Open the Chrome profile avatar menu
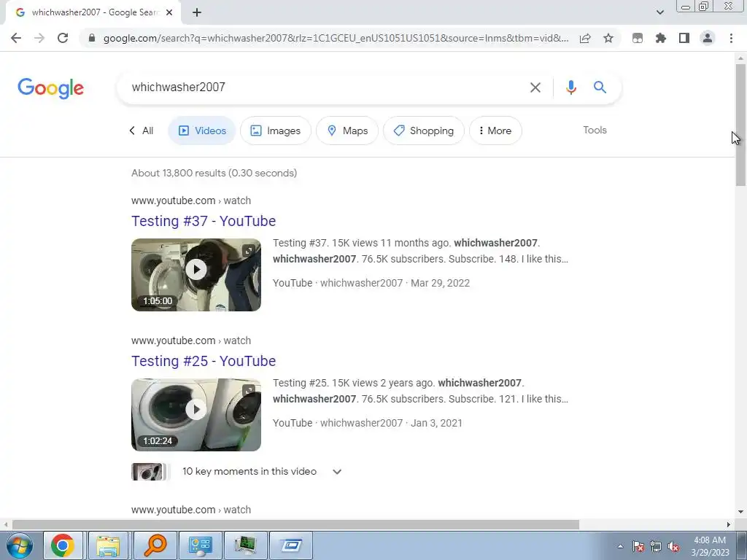 tap(708, 38)
